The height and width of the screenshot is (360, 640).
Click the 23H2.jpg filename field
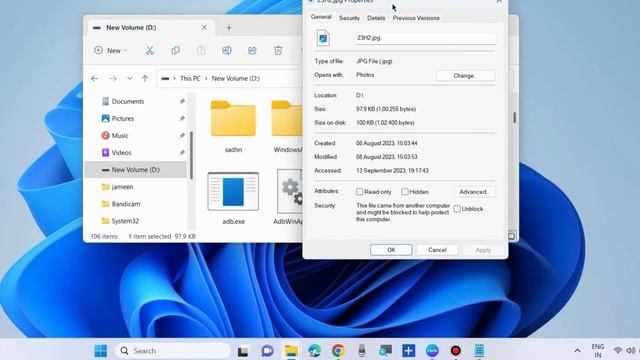point(426,38)
